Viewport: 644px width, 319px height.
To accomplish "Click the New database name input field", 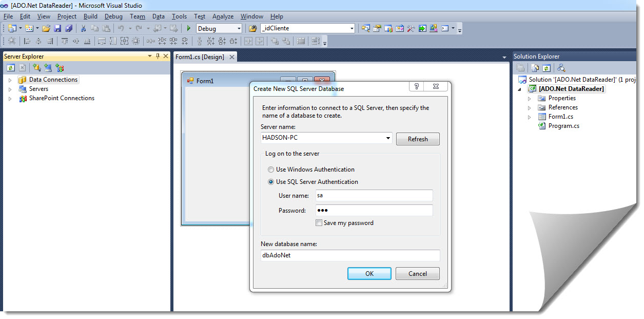I will [350, 255].
